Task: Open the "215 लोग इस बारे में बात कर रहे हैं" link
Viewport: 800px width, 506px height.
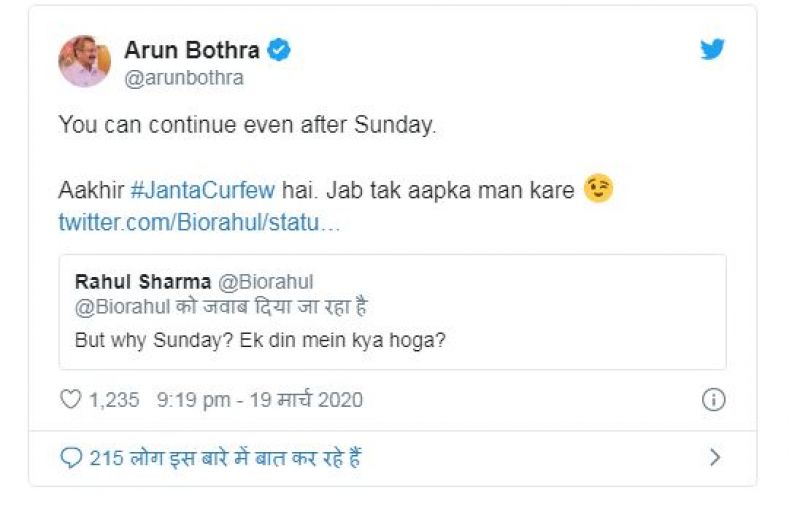Action: click(225, 458)
